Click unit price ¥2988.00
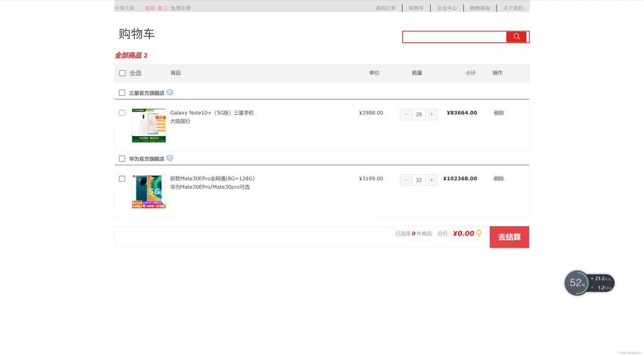Image resolution: width=644 pixels, height=356 pixels. click(x=371, y=113)
